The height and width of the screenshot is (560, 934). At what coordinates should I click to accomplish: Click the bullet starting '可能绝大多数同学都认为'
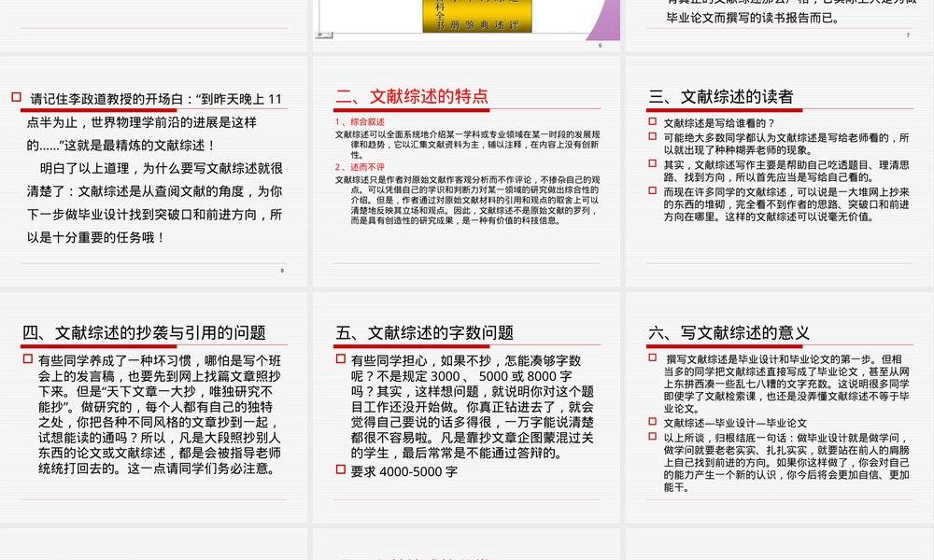[x=786, y=144]
